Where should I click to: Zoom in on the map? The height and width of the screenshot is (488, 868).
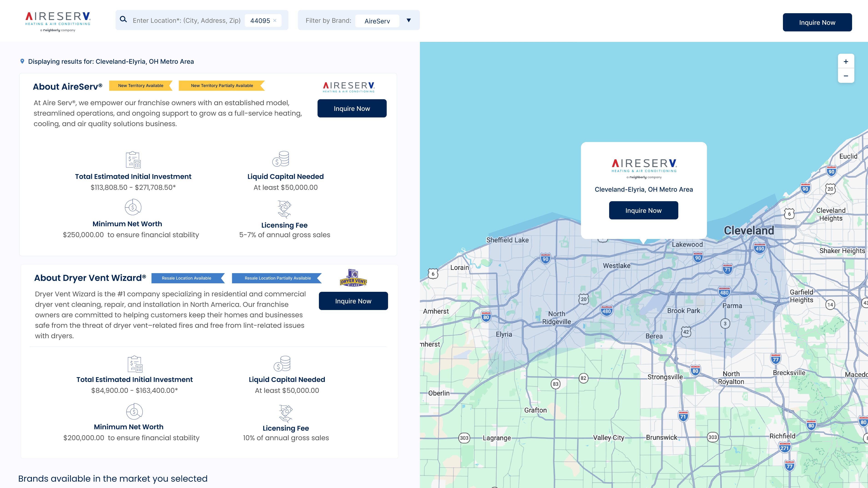(846, 61)
